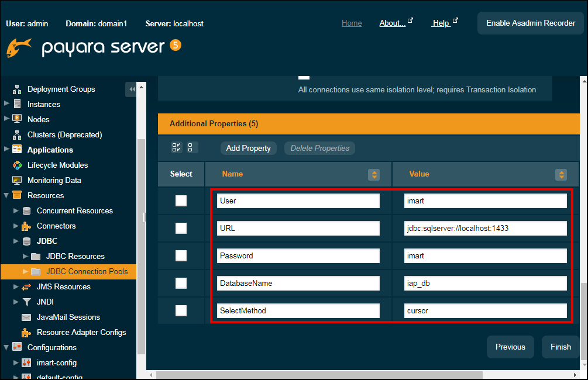Viewport: 588px width, 380px height.
Task: Click Finish to create the pool
Action: point(561,347)
